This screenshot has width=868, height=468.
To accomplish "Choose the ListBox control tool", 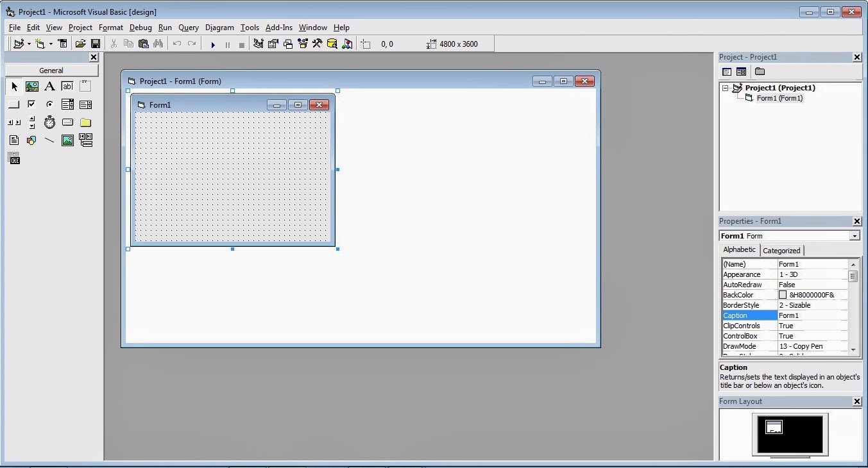I will tap(85, 104).
